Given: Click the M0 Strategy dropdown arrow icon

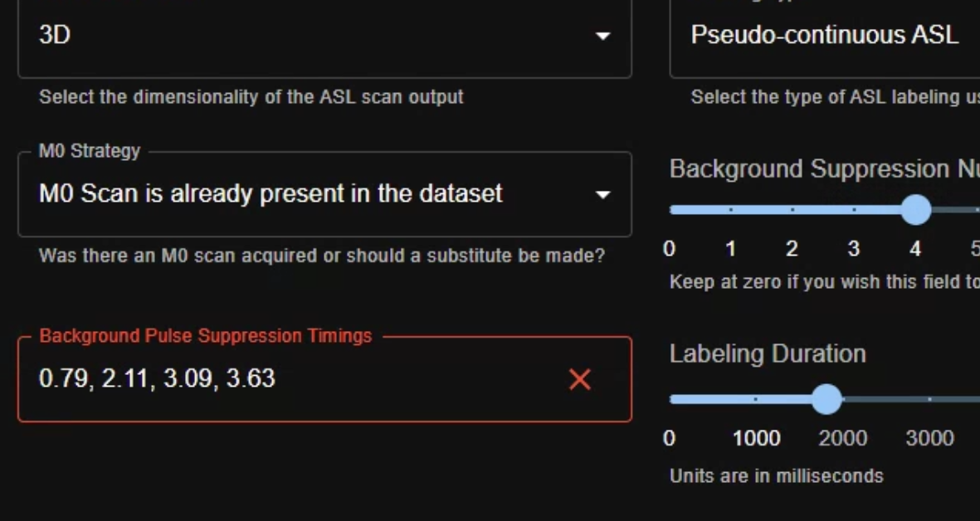Looking at the screenshot, I should tap(604, 194).
